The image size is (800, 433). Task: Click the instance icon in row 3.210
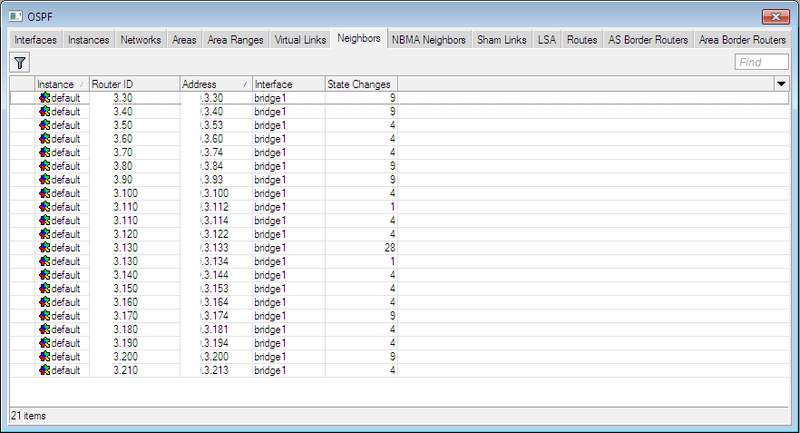click(45, 370)
